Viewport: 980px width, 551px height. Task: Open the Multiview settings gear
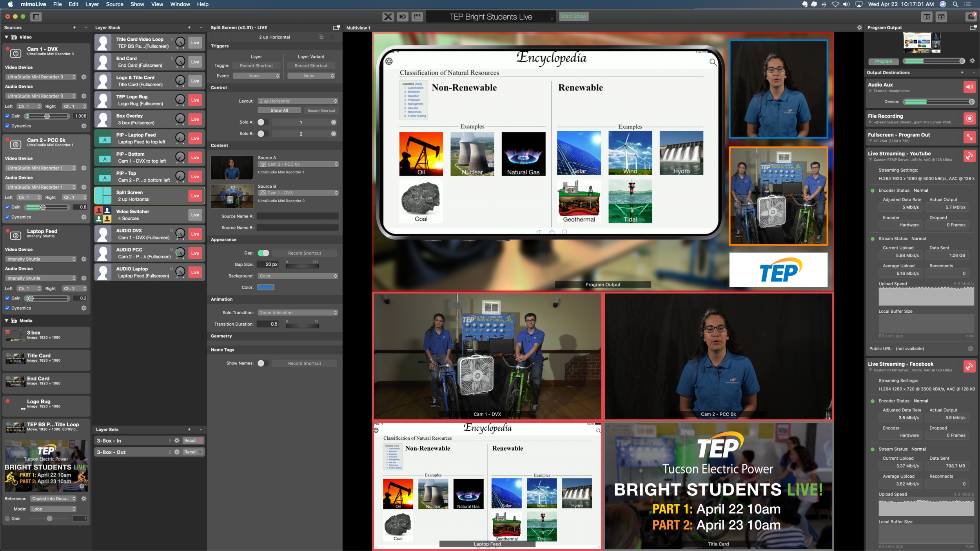pos(859,28)
